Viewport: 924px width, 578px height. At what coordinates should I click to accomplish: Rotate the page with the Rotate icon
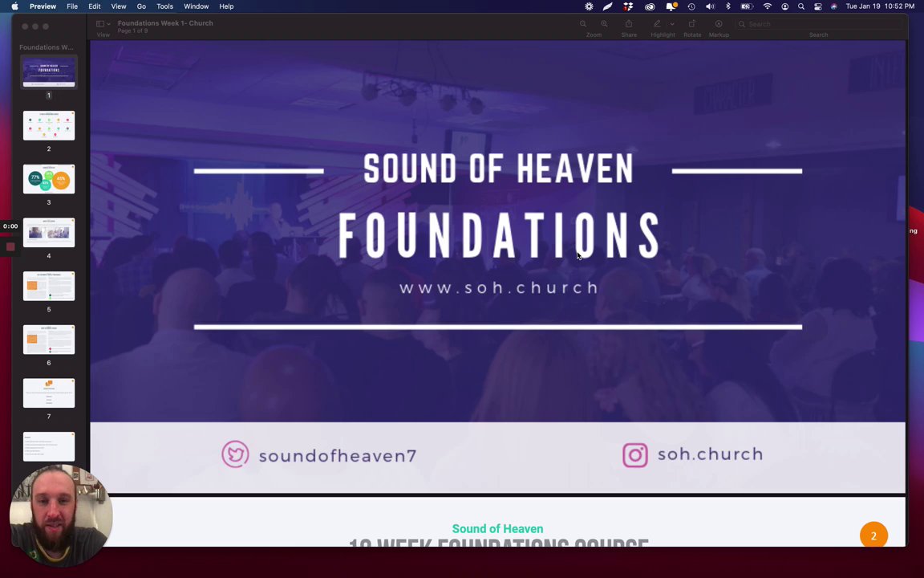coord(692,23)
